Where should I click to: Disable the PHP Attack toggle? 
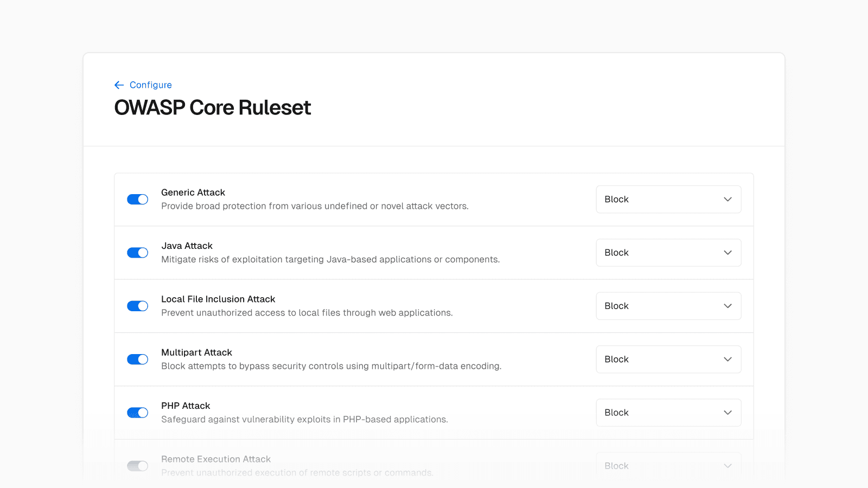[x=138, y=413]
